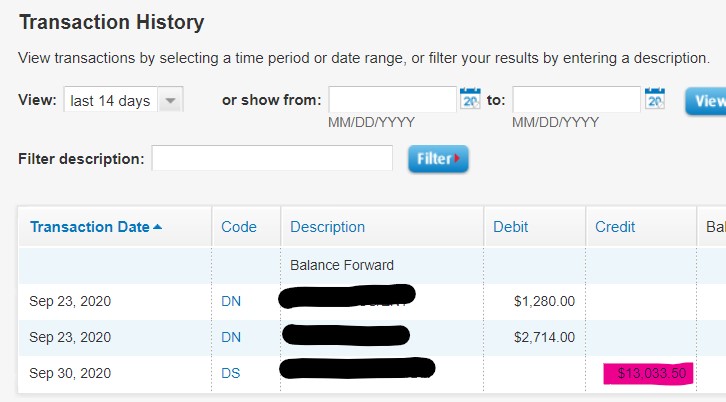
Task: Open the 'from' date calendar picker icon
Action: click(470, 99)
